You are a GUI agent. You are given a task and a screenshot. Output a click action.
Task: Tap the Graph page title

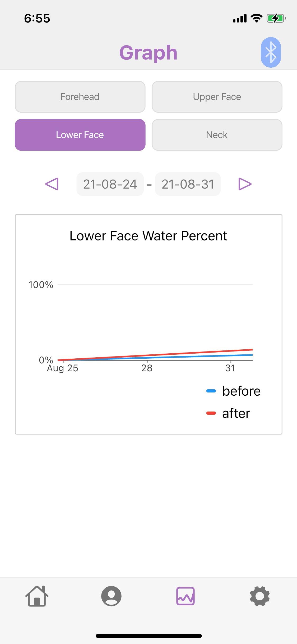click(x=148, y=53)
